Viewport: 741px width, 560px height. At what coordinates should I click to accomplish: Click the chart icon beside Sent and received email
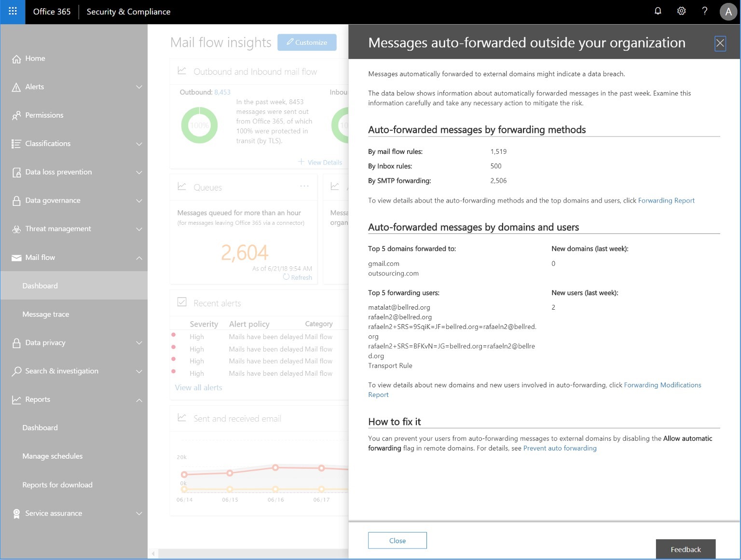point(182,418)
